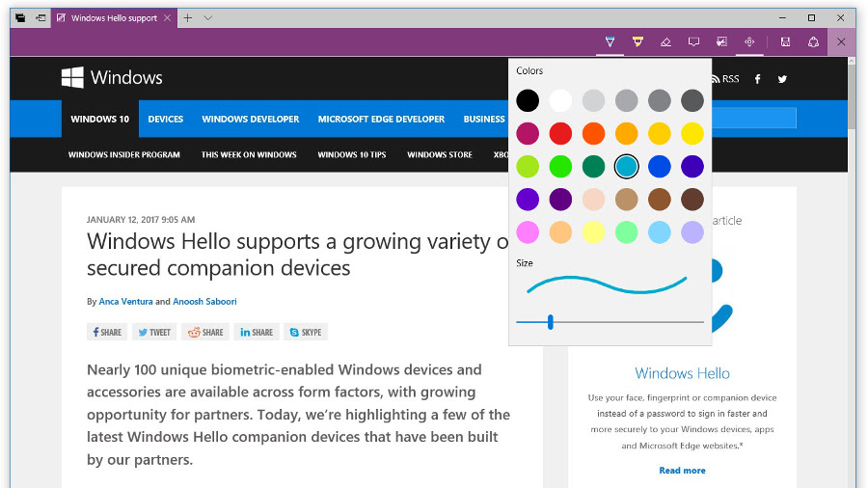Screen dimensions: 868x488
Task: Pick the bright yellow color swatch
Action: (x=692, y=133)
